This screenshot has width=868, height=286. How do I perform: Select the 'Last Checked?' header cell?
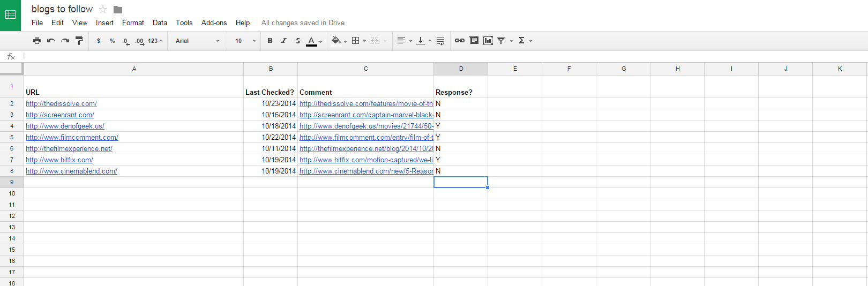coord(271,87)
